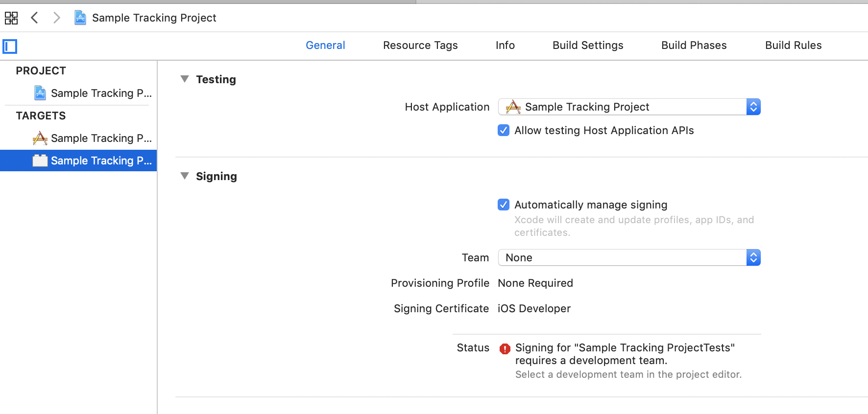This screenshot has height=414, width=868.
Task: Go back with the left chevron
Action: [x=34, y=18]
